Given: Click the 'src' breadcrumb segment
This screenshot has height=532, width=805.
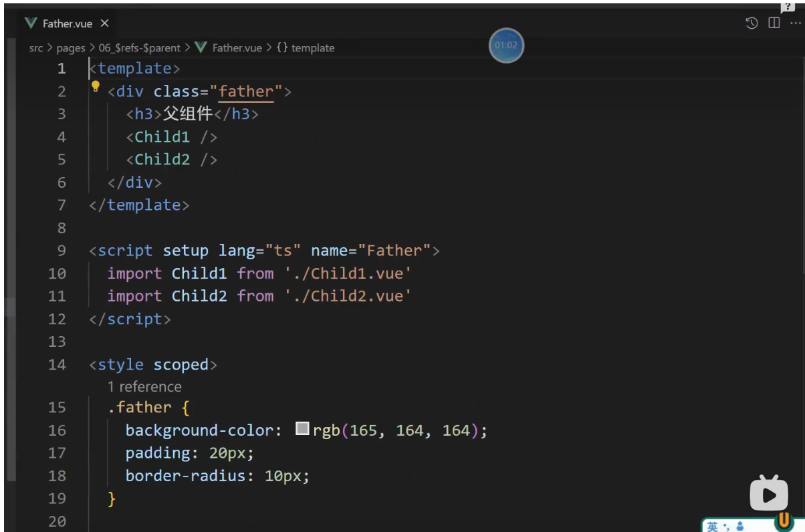Looking at the screenshot, I should pos(36,48).
